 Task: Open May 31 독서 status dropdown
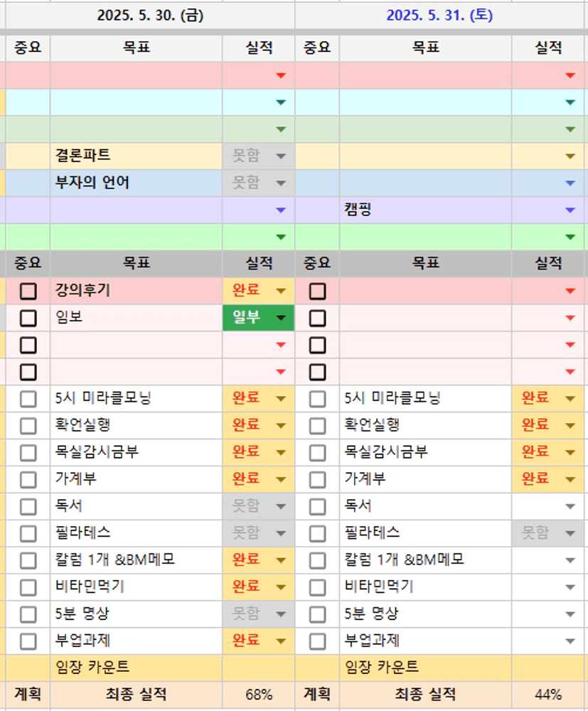click(x=570, y=507)
